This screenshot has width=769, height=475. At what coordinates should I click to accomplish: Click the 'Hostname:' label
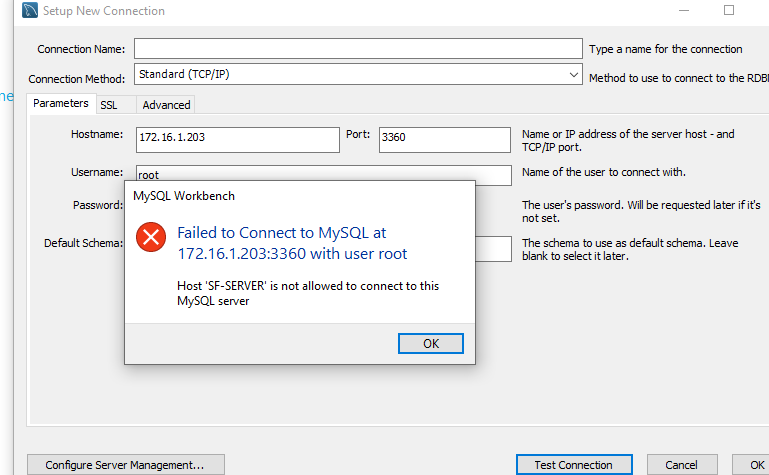click(x=97, y=134)
